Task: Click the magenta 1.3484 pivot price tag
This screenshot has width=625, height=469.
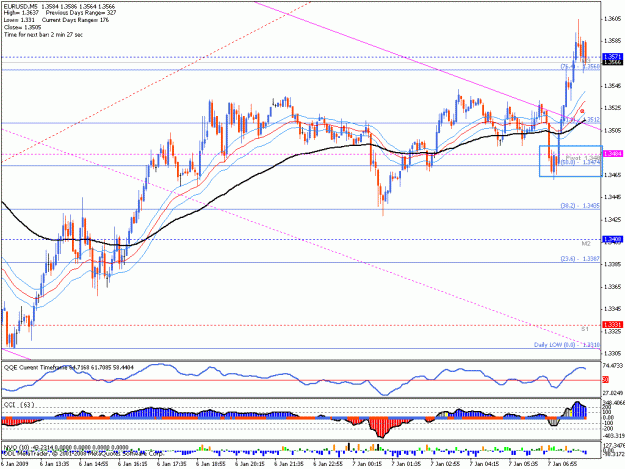Action: coord(613,154)
